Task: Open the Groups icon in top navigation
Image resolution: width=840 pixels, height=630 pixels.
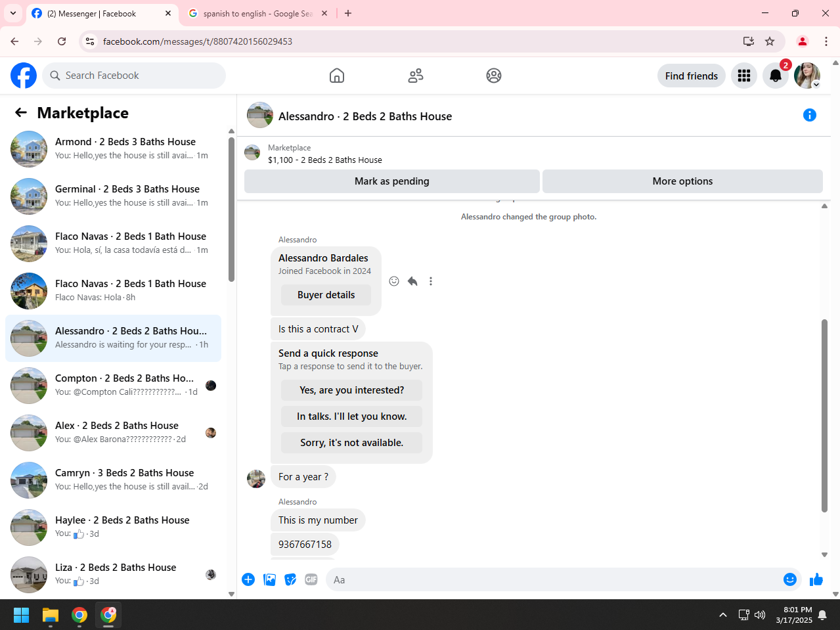Action: pos(494,76)
